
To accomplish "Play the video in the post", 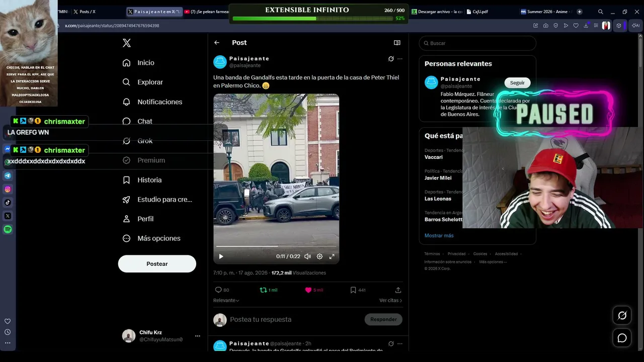I will [221, 256].
